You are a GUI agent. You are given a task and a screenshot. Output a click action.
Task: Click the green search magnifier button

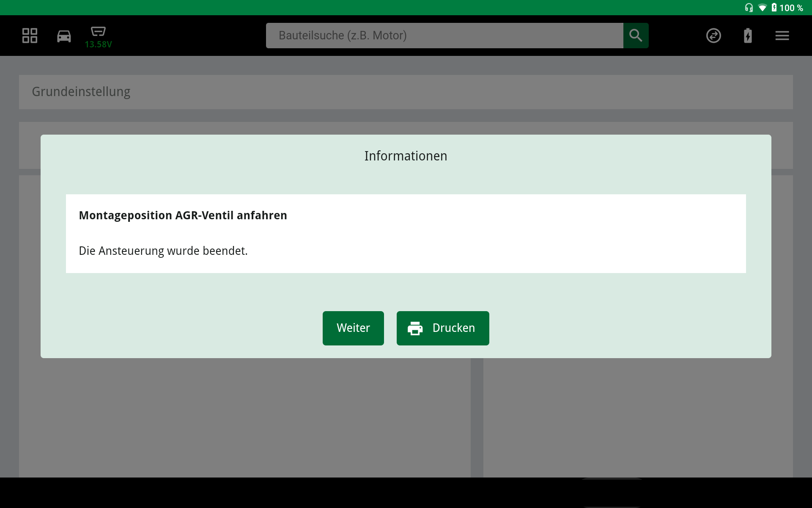click(636, 36)
